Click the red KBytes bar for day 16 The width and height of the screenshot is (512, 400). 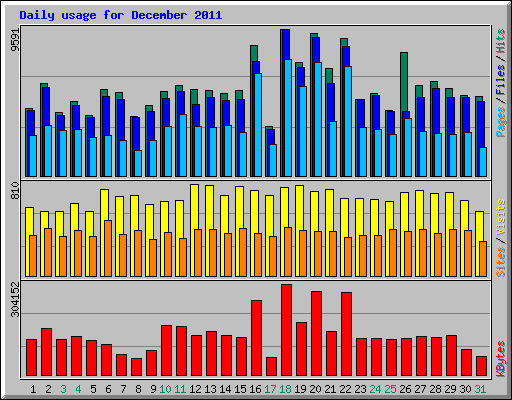click(x=256, y=338)
